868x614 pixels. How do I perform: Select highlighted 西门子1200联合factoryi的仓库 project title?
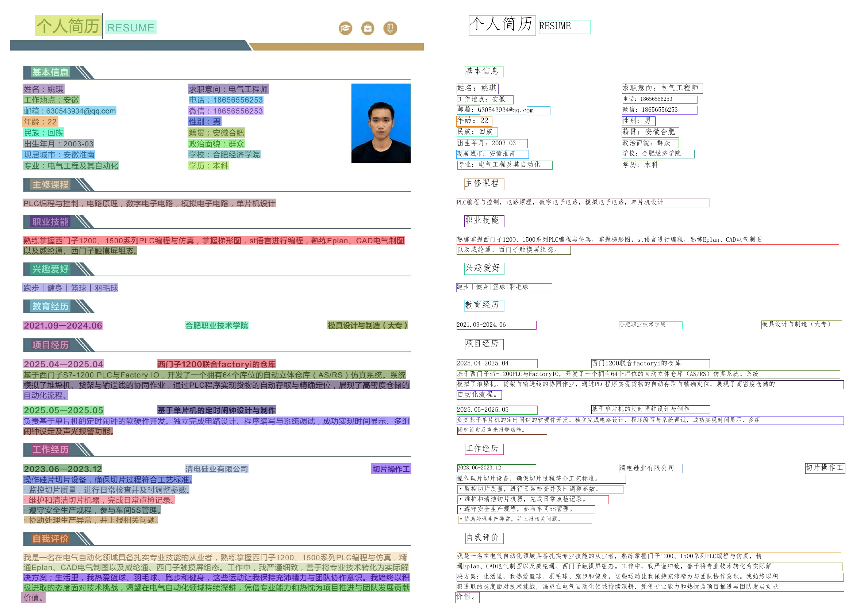pos(216,364)
